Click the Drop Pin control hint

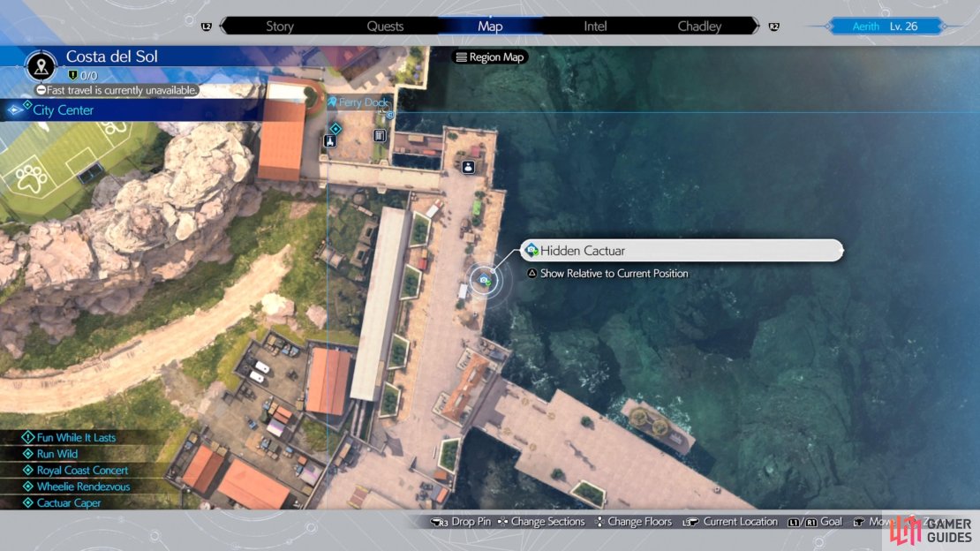(471, 522)
